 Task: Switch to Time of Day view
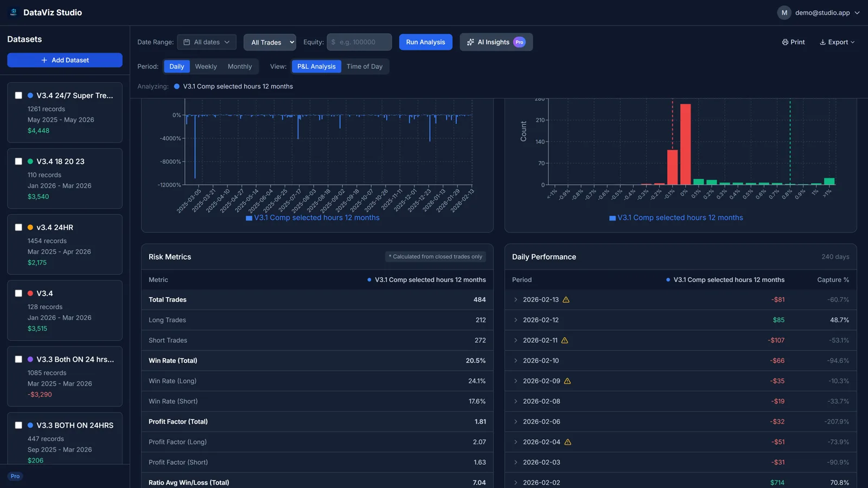365,67
